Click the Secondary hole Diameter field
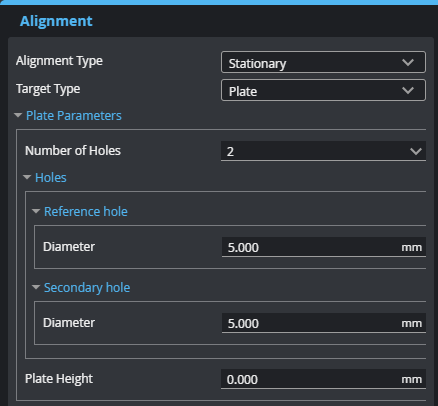438x406 pixels. point(324,323)
